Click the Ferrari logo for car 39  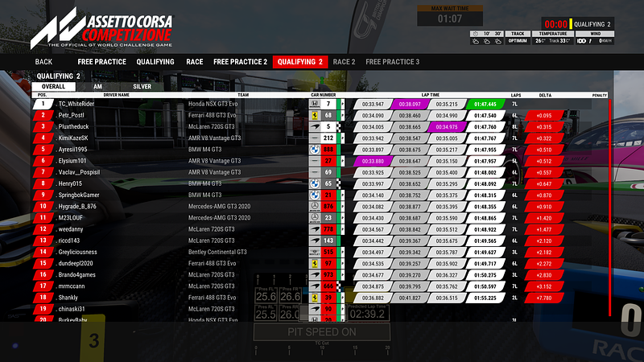coord(314,298)
